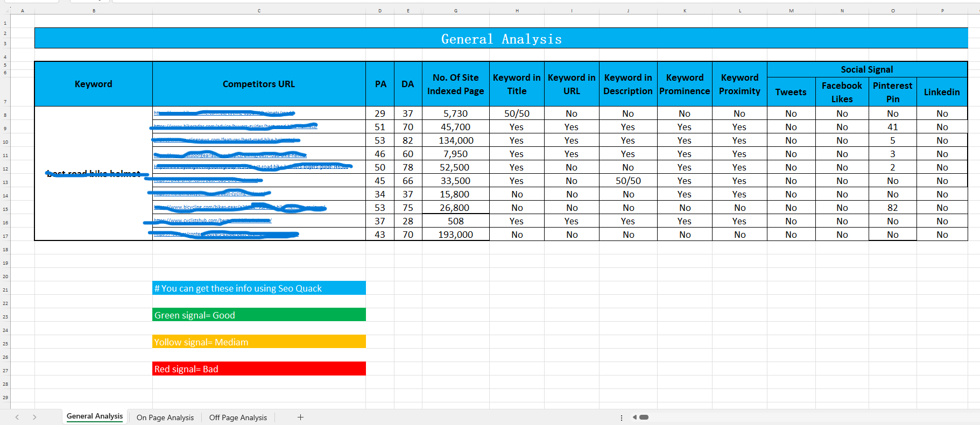Open the Off Page Analysis tab
Viewport: 980px width, 425px height.
(x=238, y=417)
